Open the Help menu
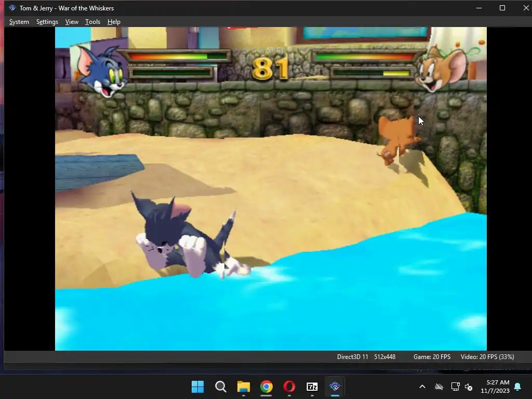Image resolution: width=532 pixels, height=399 pixels. coord(114,22)
